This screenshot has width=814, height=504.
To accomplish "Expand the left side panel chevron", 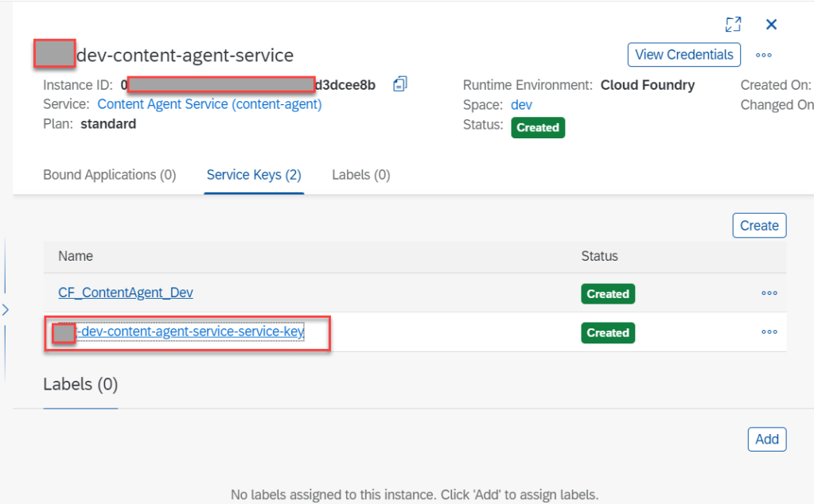I will (x=5, y=309).
